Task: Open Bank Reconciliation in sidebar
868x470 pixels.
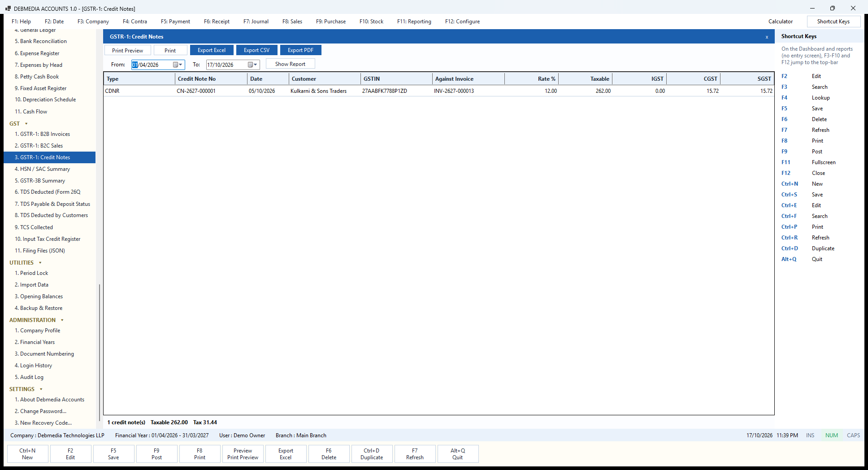Action: click(49, 41)
